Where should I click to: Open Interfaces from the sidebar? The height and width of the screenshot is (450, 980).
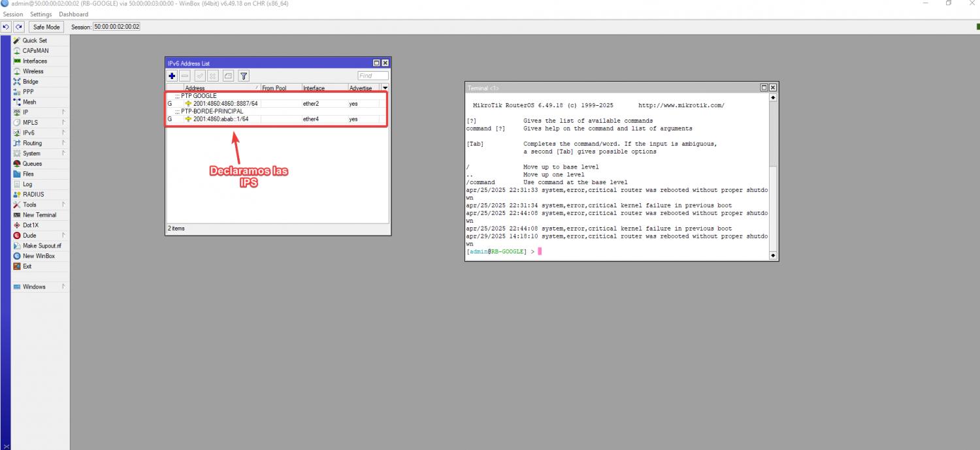coord(35,61)
